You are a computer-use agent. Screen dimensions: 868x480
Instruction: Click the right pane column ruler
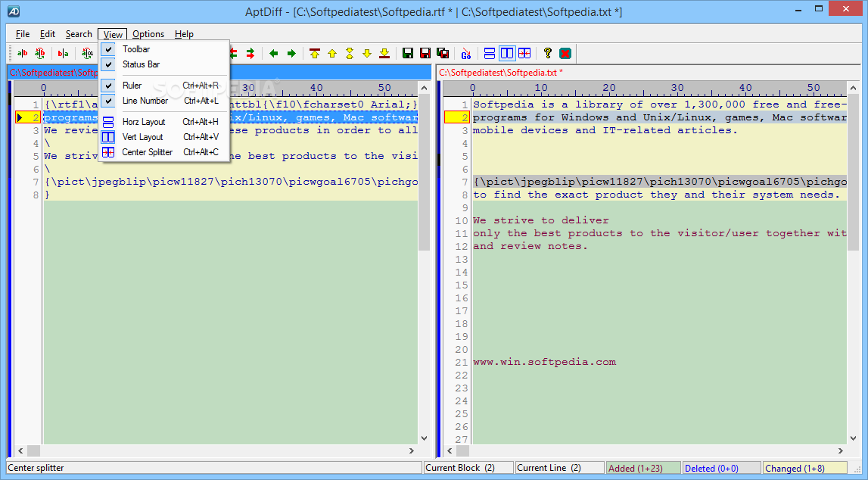coord(645,88)
